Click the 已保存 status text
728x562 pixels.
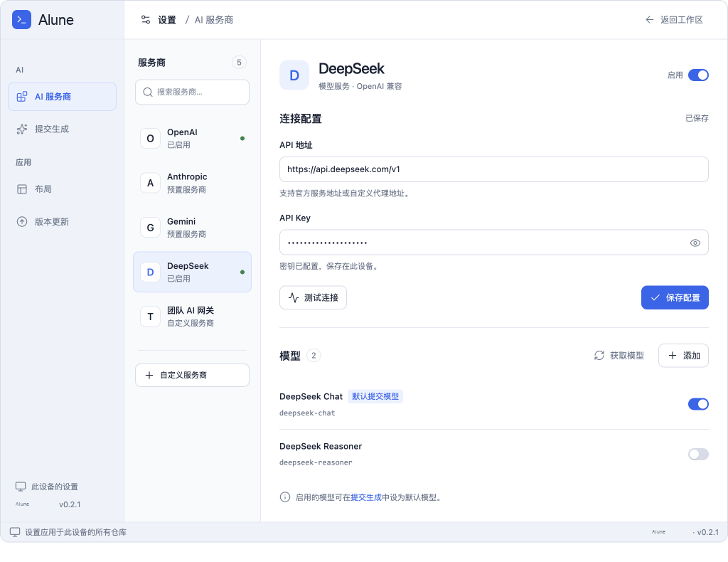coord(697,118)
